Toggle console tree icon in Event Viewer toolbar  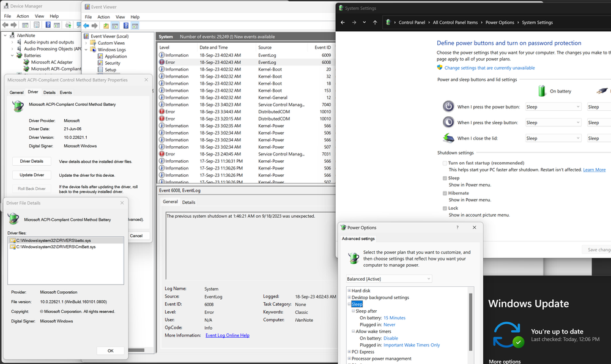click(115, 26)
